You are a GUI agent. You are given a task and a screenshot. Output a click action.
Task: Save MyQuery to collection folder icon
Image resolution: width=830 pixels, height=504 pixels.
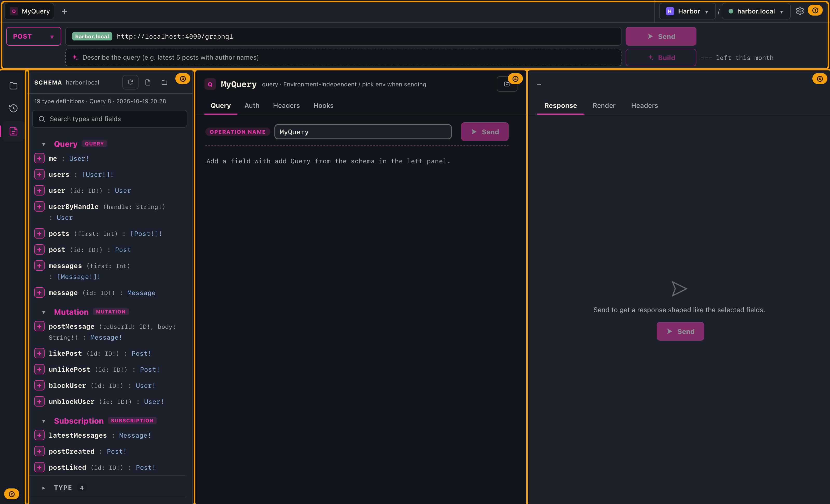(x=507, y=84)
